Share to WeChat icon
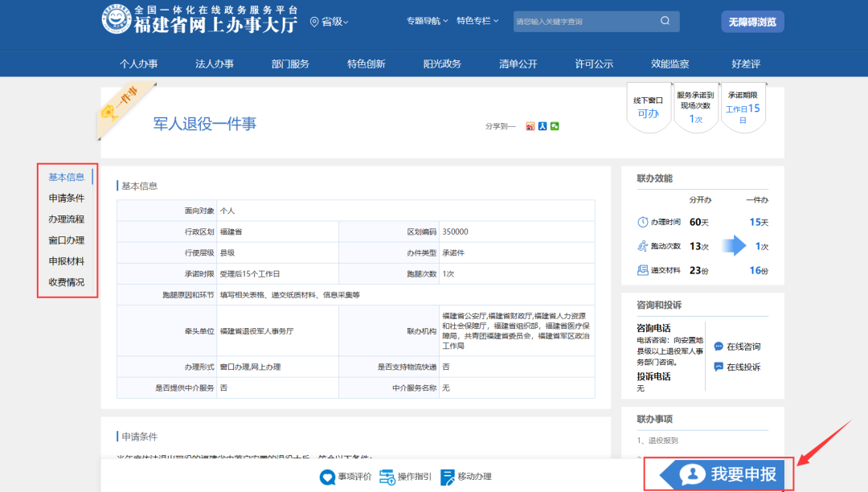This screenshot has width=868, height=492. 555,126
